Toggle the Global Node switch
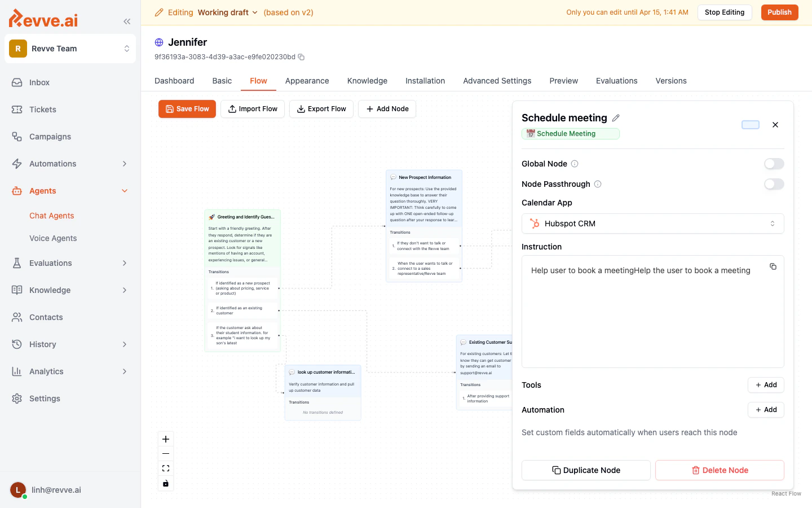This screenshot has width=812, height=508. [x=774, y=164]
